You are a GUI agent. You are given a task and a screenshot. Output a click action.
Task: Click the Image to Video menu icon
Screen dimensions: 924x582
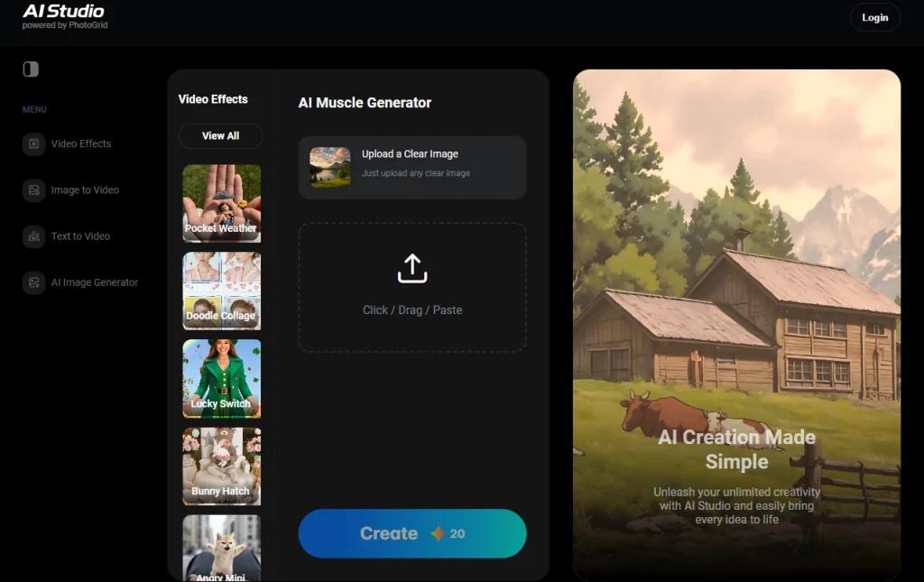coord(33,190)
